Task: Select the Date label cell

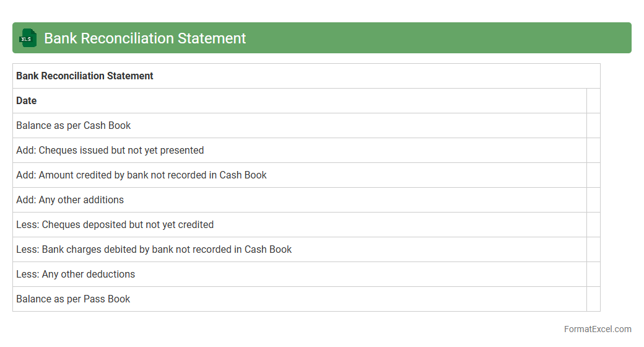Action: [27, 101]
